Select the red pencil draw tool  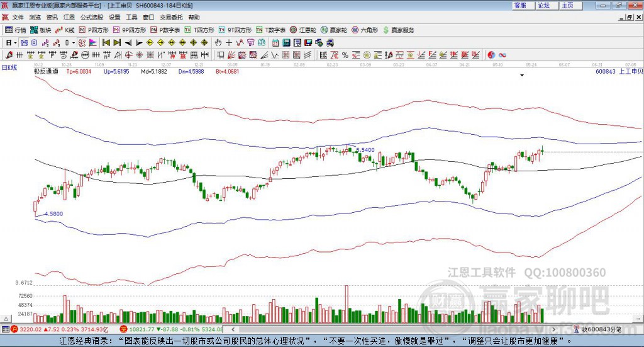(x=9, y=55)
